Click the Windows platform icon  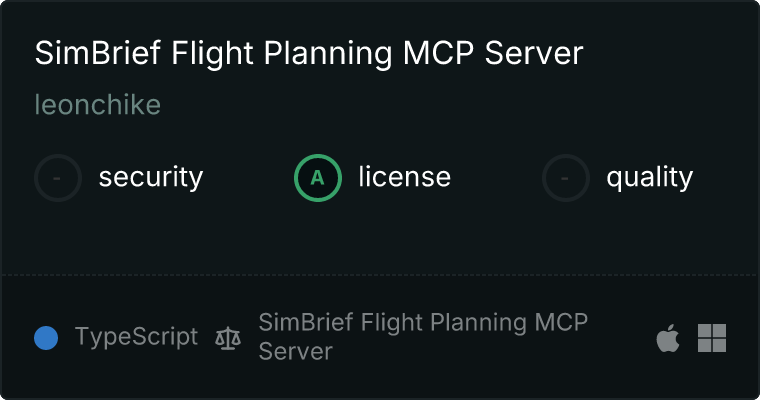click(x=712, y=338)
